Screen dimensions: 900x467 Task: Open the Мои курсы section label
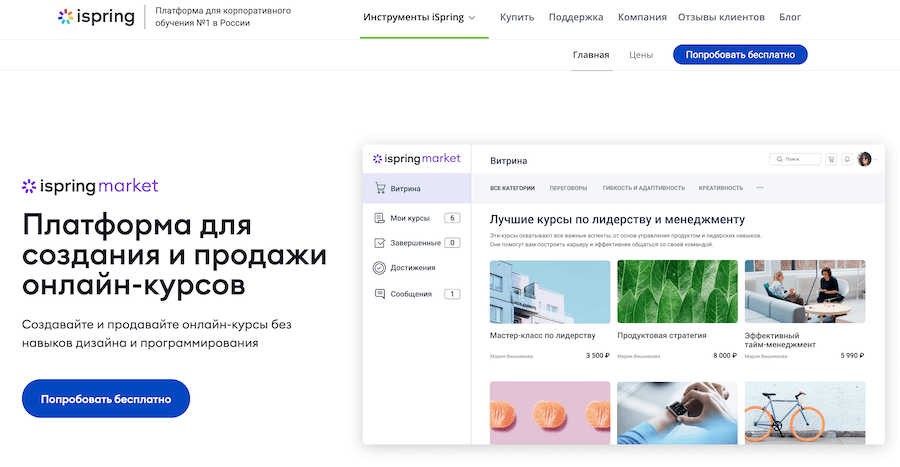click(x=410, y=218)
